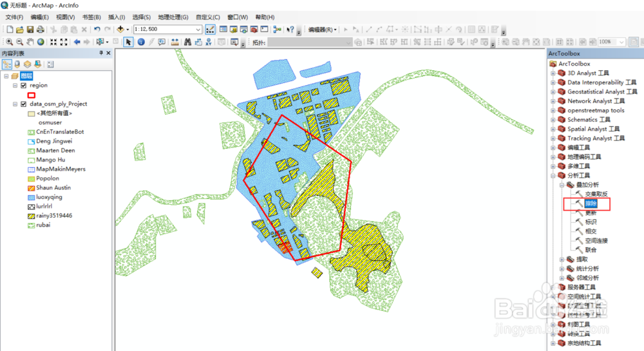Activate the Select Elements arrow
This screenshot has height=351, width=644.
coord(128,42)
